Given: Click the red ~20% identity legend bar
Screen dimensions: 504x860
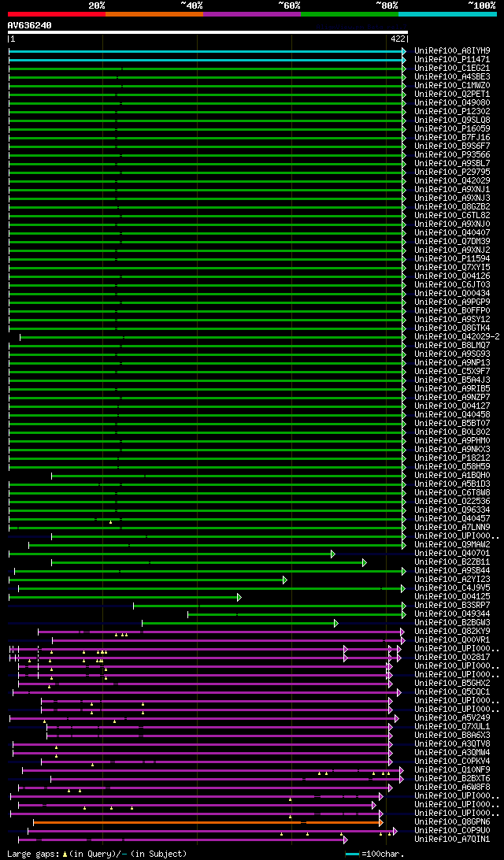Looking at the screenshot, I should pyautogui.click(x=57, y=13).
